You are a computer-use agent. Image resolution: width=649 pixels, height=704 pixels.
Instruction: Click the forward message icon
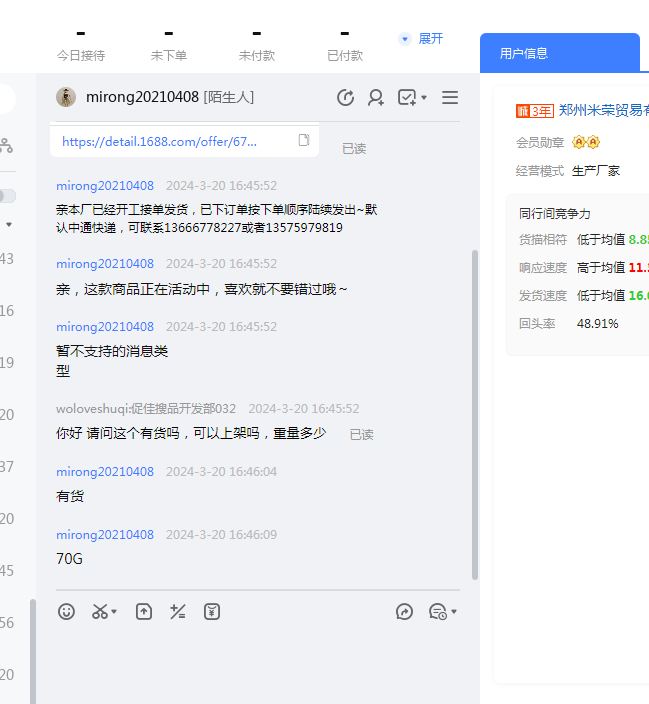pos(404,611)
